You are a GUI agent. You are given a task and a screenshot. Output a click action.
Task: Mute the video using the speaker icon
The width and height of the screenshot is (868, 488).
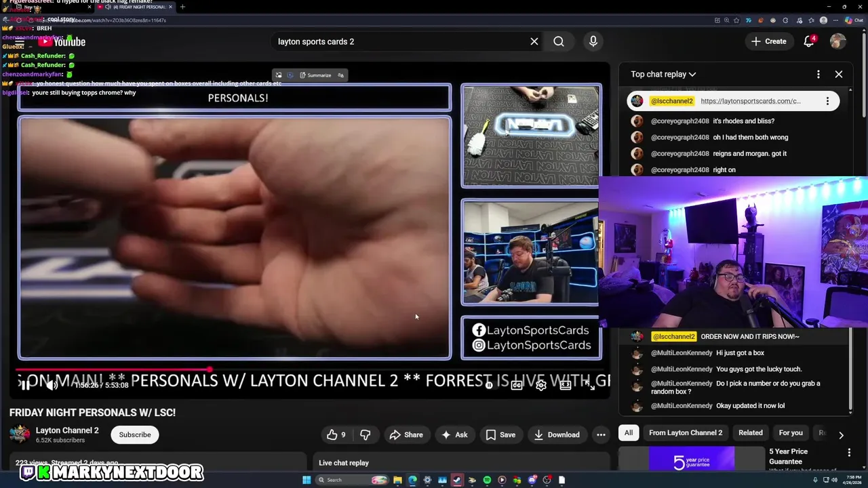point(52,385)
